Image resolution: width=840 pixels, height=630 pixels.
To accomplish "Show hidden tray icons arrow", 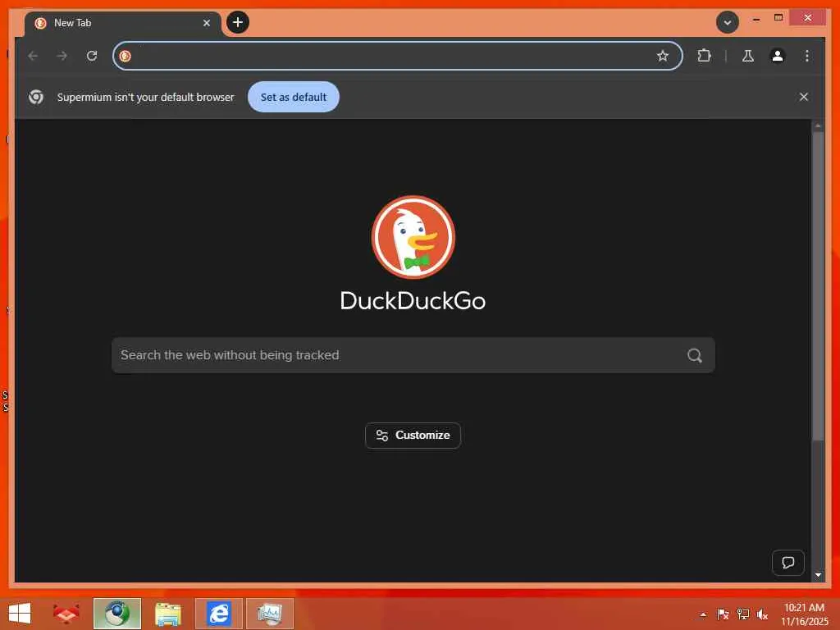I will 703,614.
